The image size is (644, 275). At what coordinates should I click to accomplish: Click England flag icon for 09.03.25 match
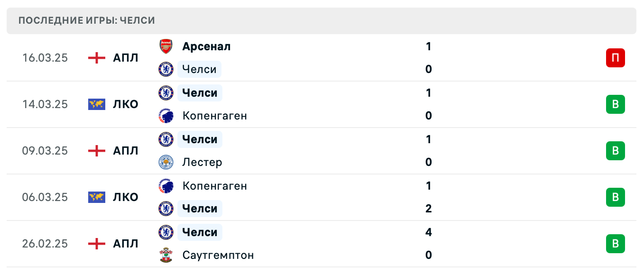97,151
